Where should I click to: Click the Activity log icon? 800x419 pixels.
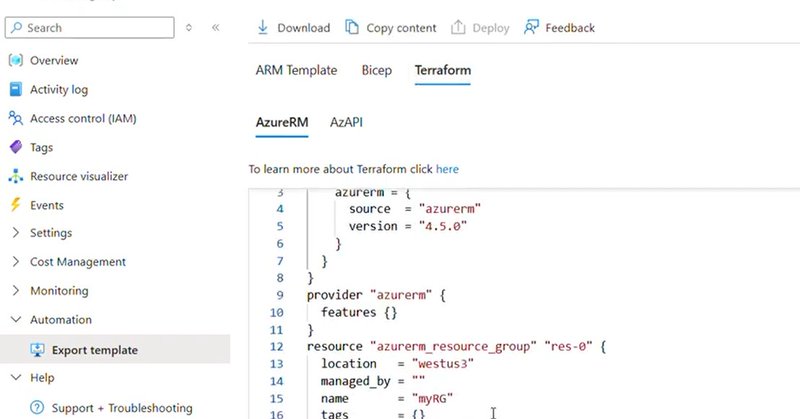[16, 89]
